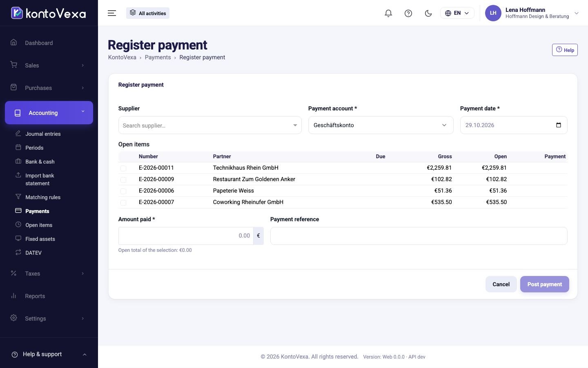The height and width of the screenshot is (368, 588).
Task: Click the Sales cart icon
Action: point(13,65)
